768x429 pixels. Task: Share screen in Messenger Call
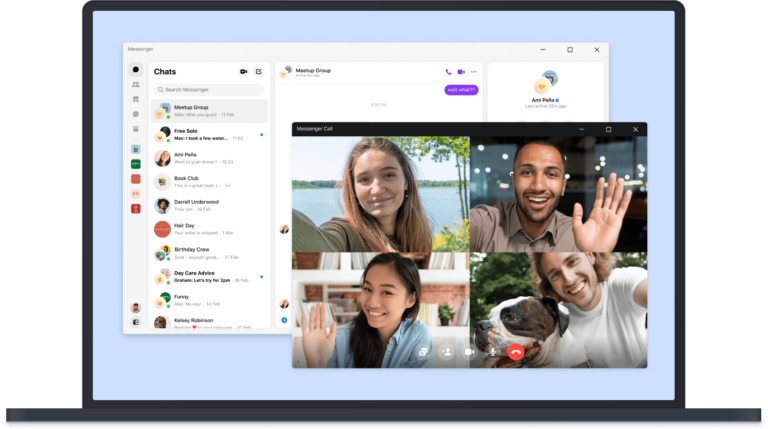[x=423, y=352]
